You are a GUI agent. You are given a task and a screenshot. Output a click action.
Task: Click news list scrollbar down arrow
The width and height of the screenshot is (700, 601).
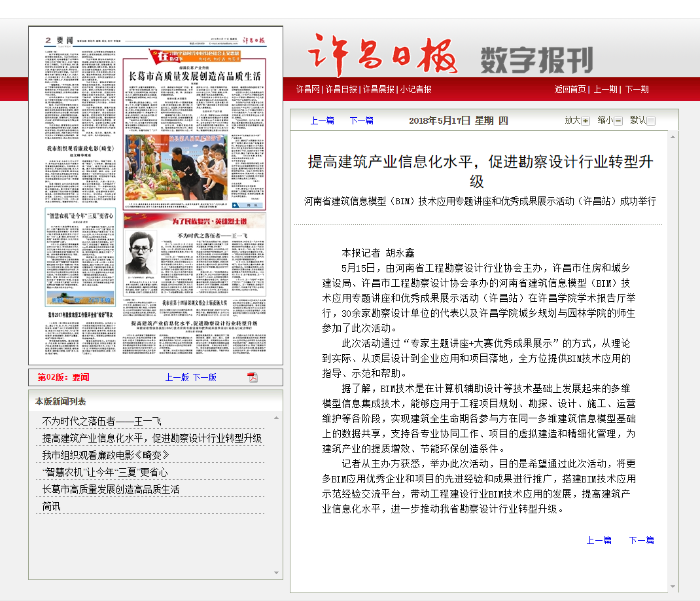click(276, 574)
